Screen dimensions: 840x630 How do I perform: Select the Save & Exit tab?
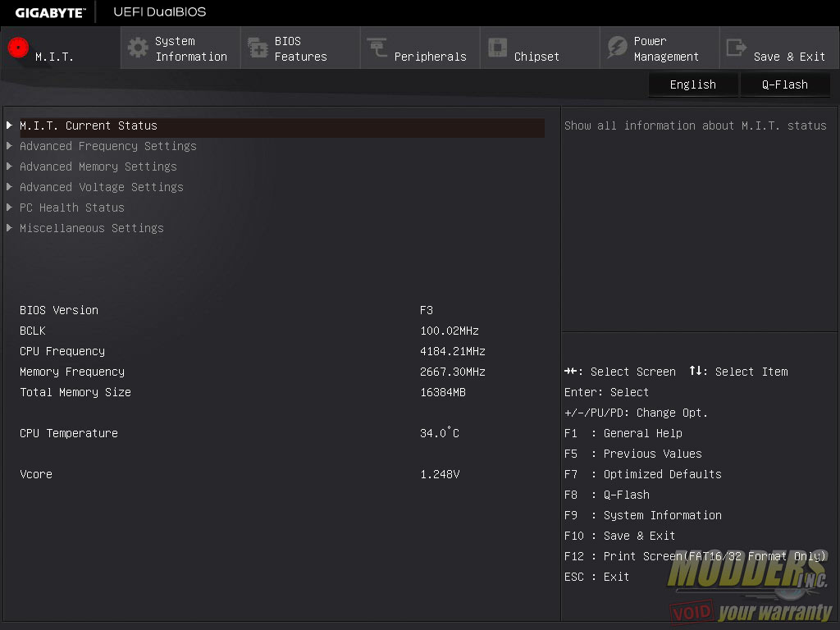pyautogui.click(x=779, y=48)
